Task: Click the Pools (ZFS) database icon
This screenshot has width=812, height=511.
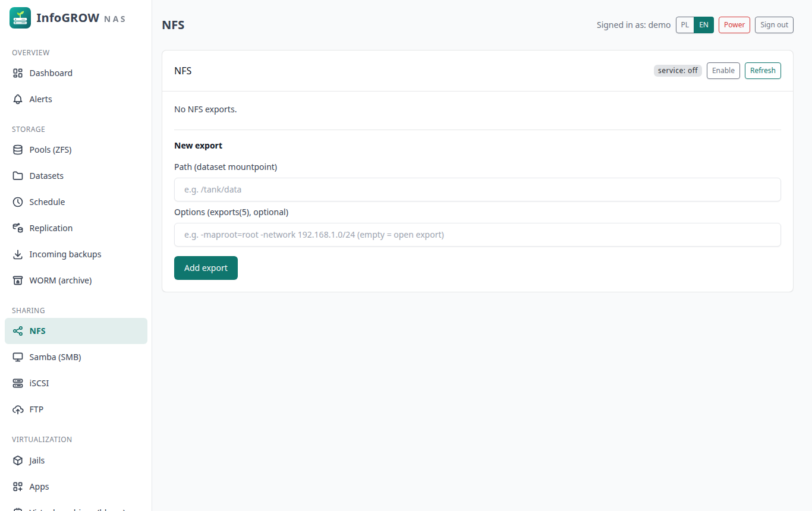Action: [x=18, y=150]
